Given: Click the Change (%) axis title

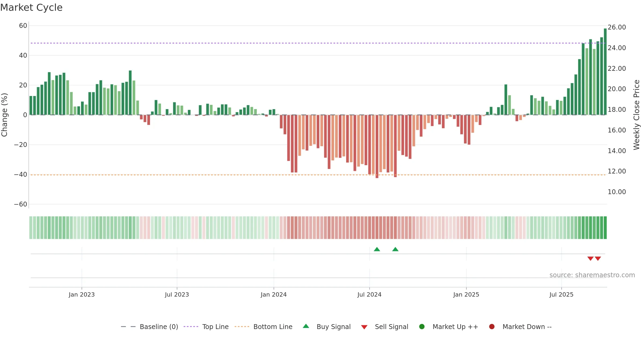Looking at the screenshot, I should [4, 115].
